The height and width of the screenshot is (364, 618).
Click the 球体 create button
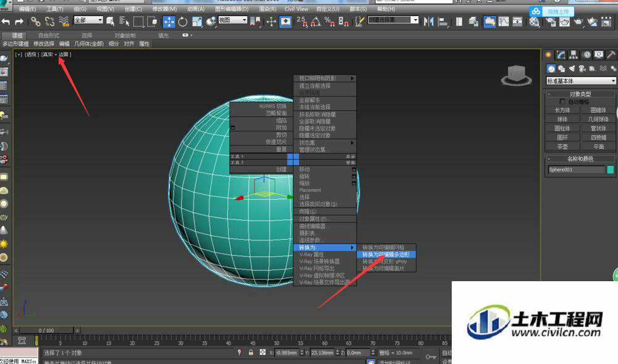(x=562, y=119)
